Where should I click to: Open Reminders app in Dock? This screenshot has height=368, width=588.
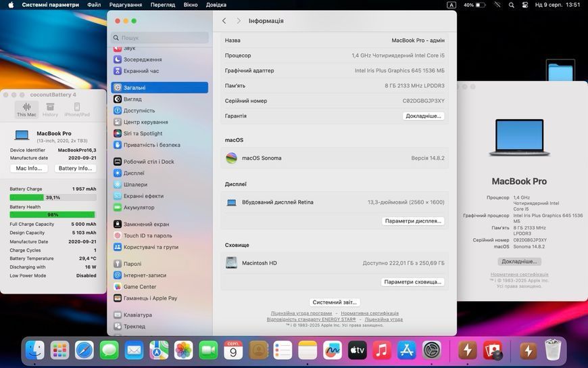[283, 350]
